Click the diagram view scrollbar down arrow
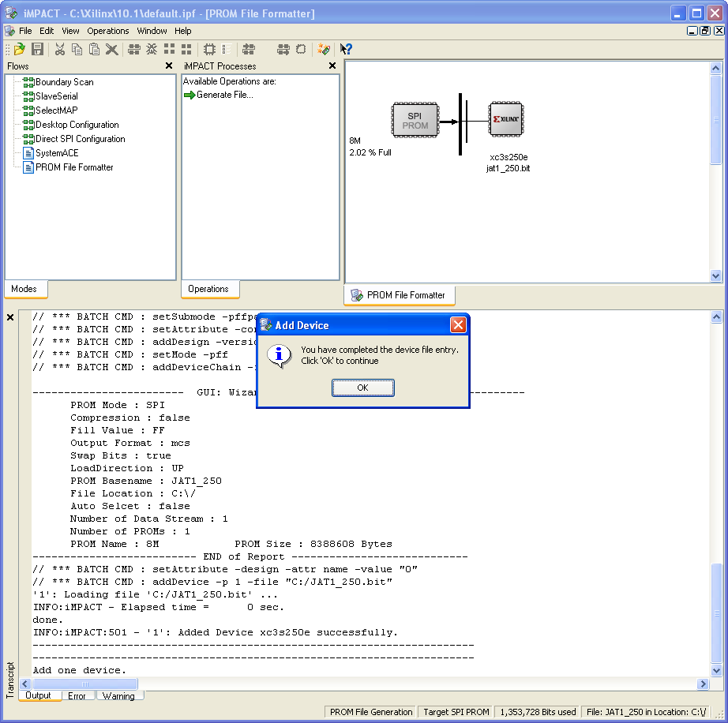 tap(716, 275)
